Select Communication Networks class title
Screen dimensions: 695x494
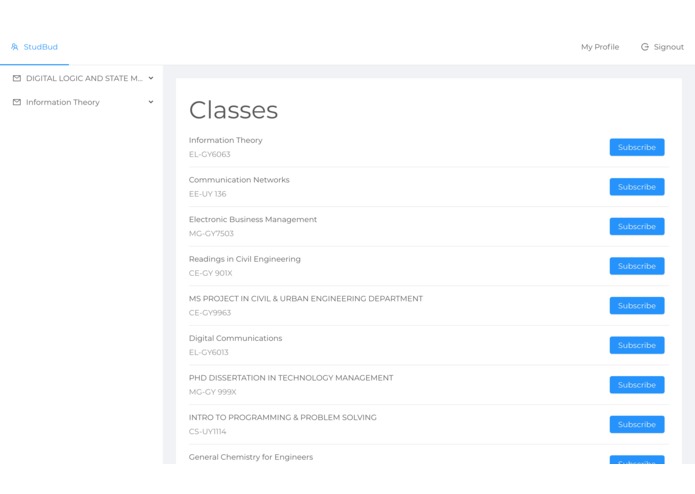(239, 179)
